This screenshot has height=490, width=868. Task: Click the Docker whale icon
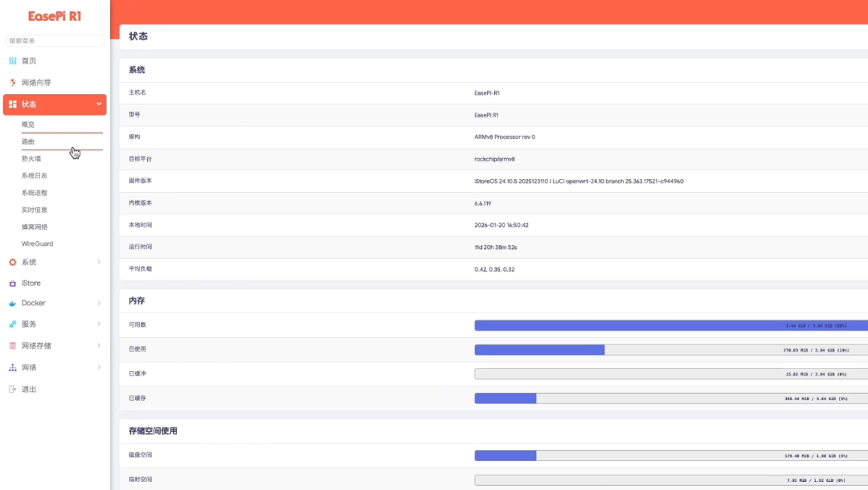12,304
